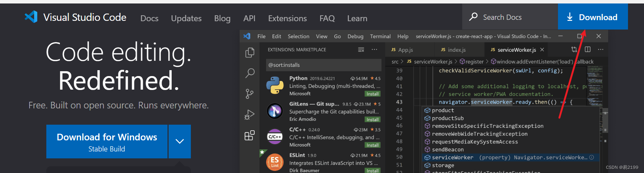This screenshot has width=644, height=173.
Task: Click the GitLens extension icon
Action: pos(275,111)
